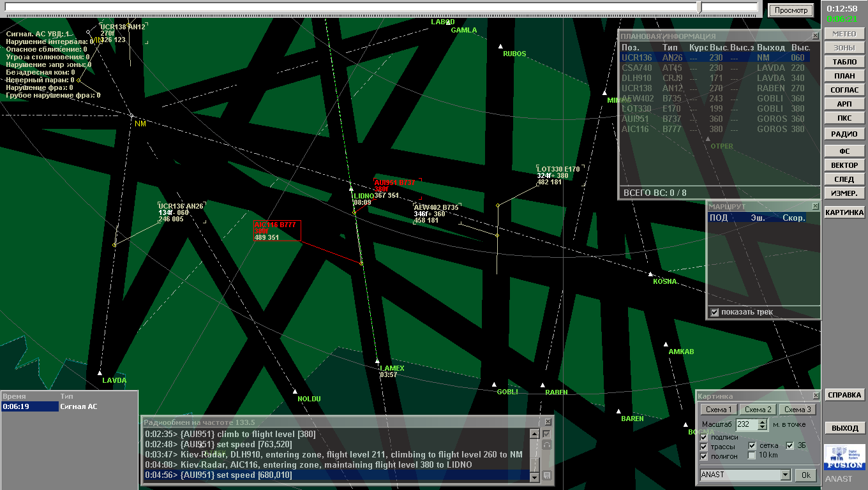Click the ПКС sidebar button
The height and width of the screenshot is (490, 868).
(x=844, y=118)
